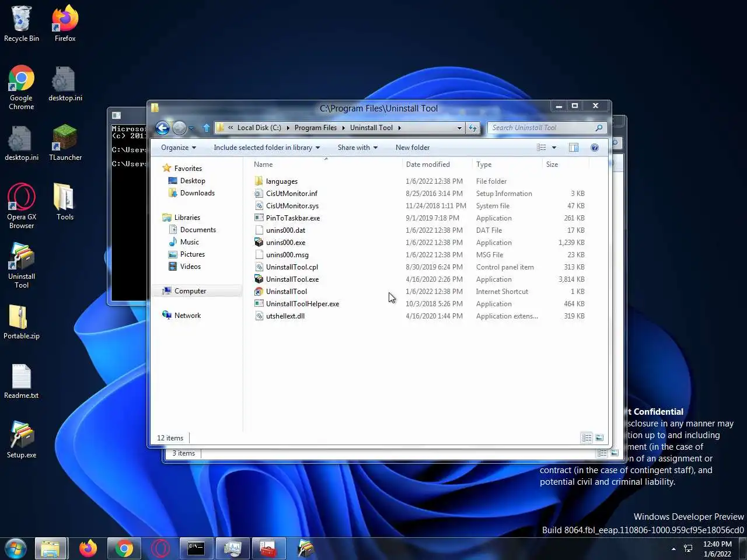Switch to large icons view in status bar
Viewport: 747px width, 560px height.
[599, 437]
